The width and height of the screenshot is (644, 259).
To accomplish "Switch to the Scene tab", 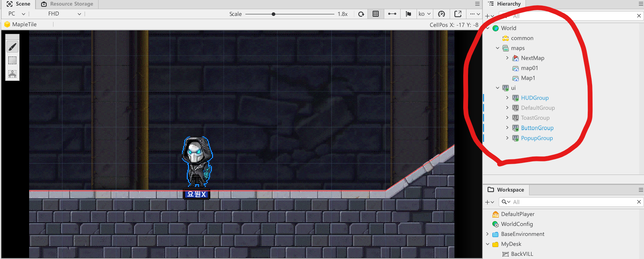I will click(18, 4).
